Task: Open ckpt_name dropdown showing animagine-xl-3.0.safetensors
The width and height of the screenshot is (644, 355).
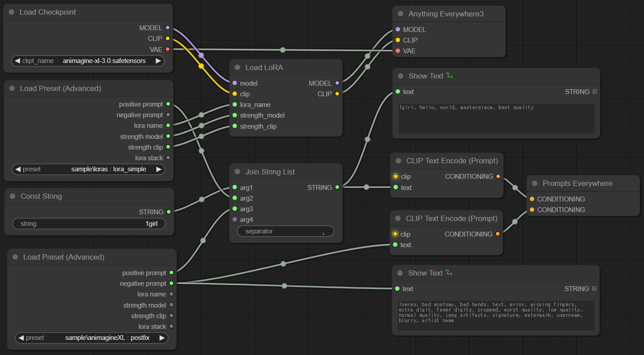Action: point(88,61)
